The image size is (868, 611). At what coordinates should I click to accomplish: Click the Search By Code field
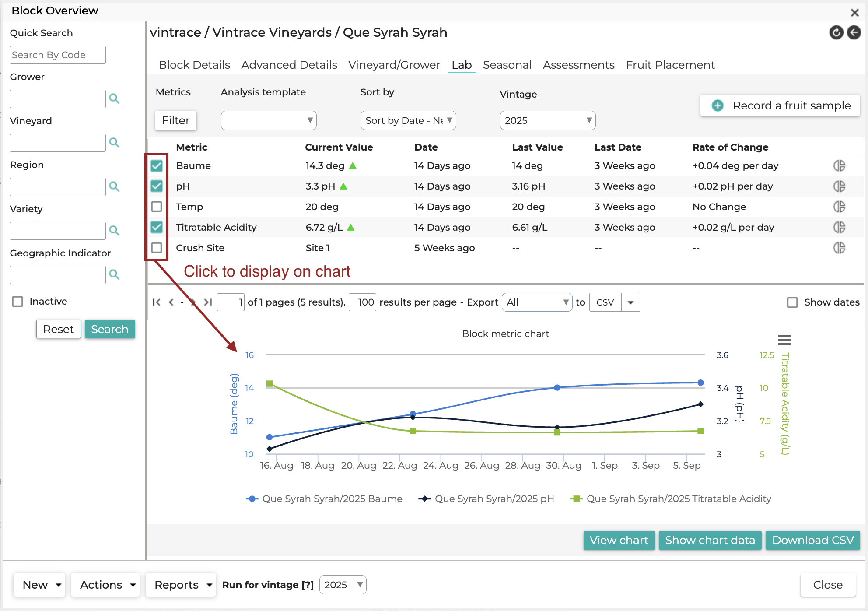pos(58,55)
